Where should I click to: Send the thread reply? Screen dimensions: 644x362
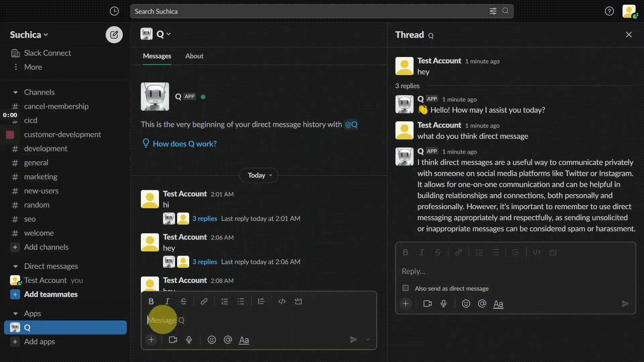click(x=625, y=304)
